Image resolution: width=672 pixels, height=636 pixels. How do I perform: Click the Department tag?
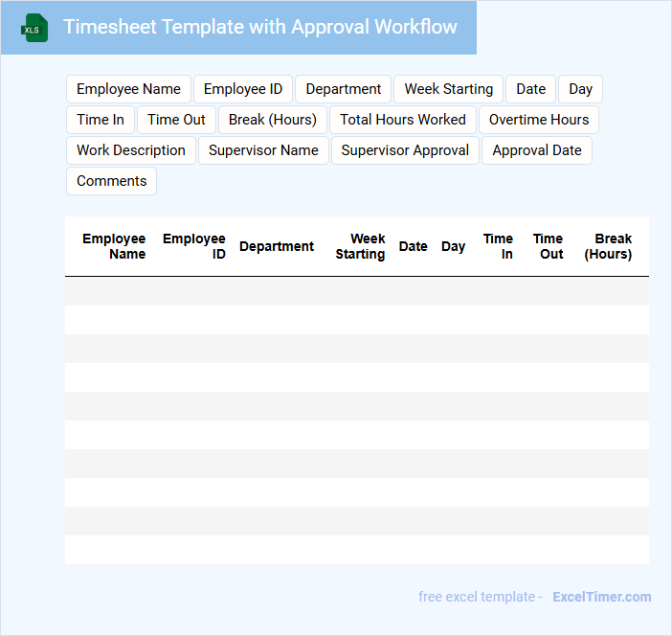click(344, 89)
